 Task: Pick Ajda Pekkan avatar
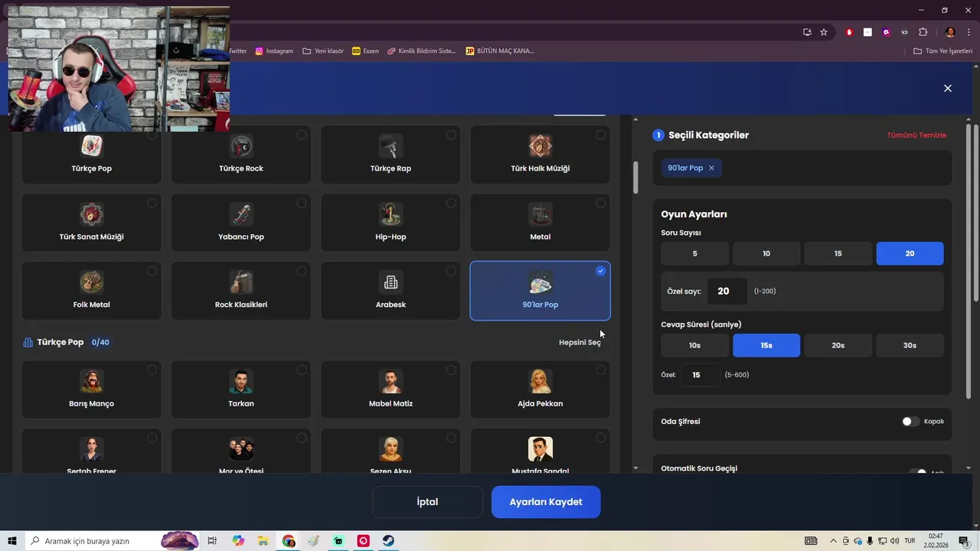tap(541, 381)
